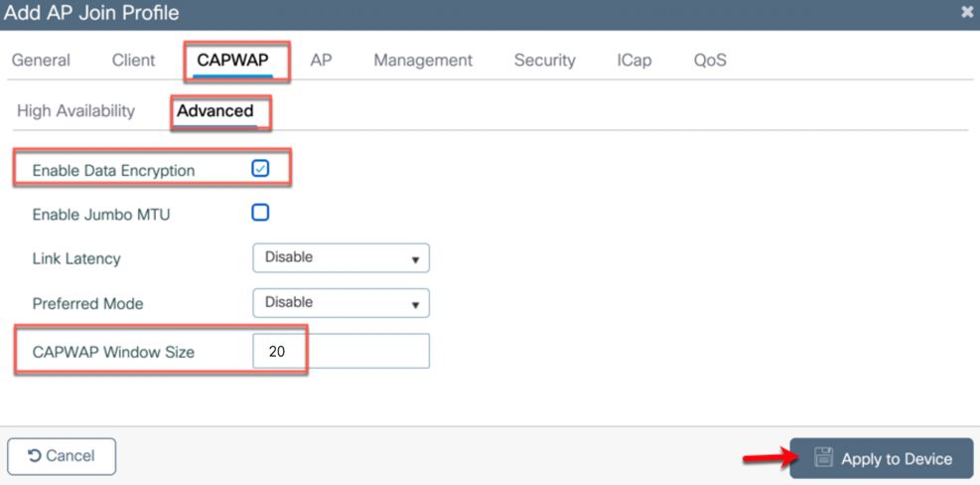Click the Preferred Mode dropdown arrow
Screen dimensions: 980x485
415,305
